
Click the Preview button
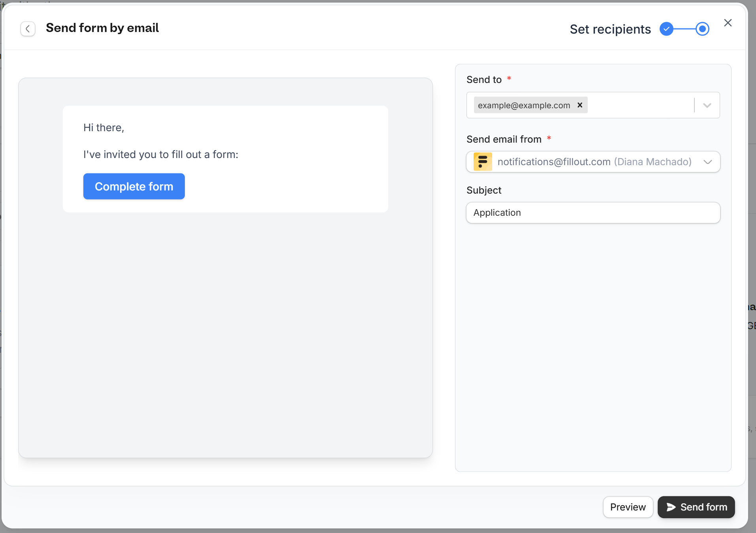628,507
